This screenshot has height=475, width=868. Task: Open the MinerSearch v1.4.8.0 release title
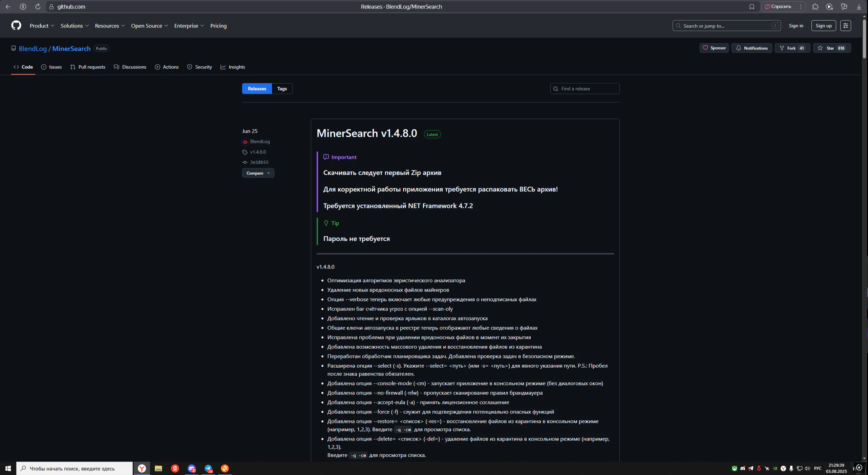pyautogui.click(x=367, y=133)
